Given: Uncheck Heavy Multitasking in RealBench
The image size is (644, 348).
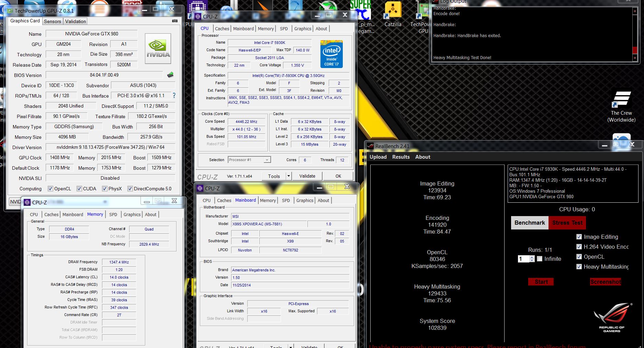Looking at the screenshot, I should click(x=579, y=267).
